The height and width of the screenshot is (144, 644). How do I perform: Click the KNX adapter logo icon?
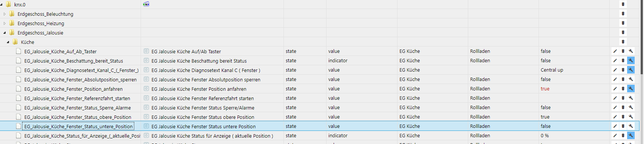(146, 4)
